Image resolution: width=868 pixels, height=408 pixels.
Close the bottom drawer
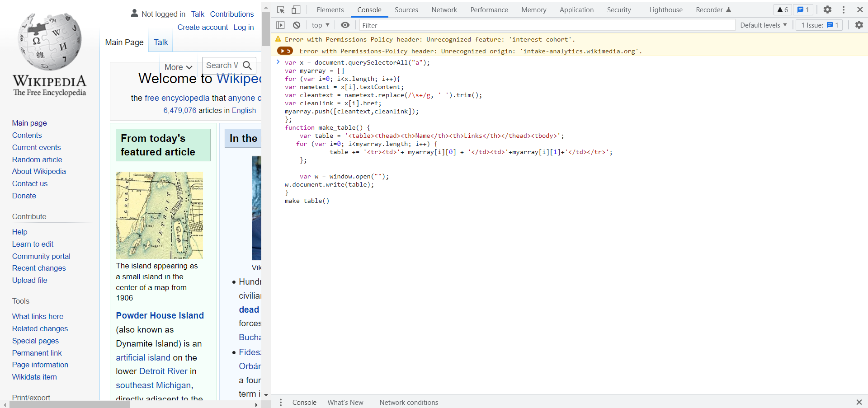point(859,402)
